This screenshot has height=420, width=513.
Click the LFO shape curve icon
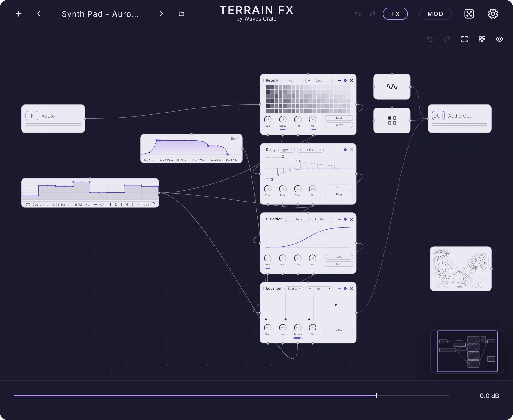click(28, 205)
